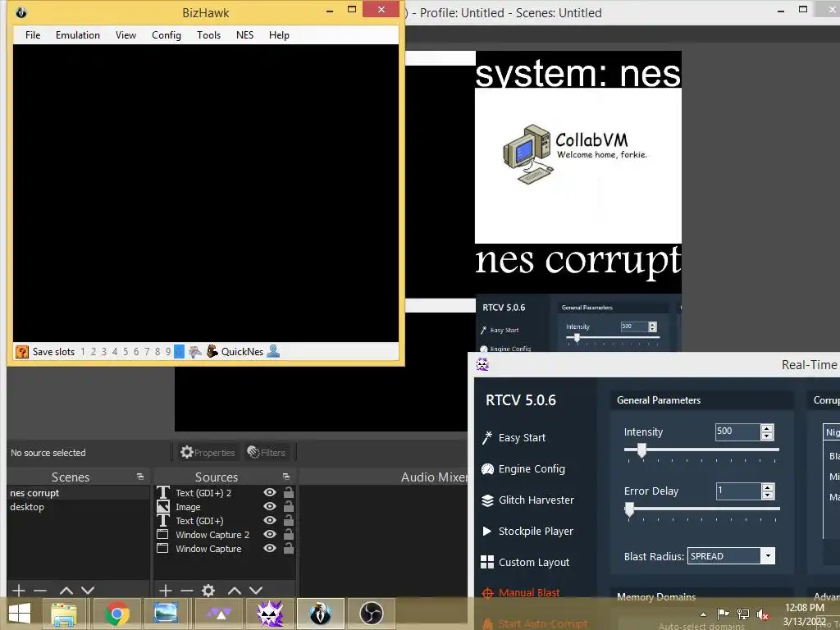Screen dimensions: 840x630
Task: Open the Windows Start button
Action: coord(20,614)
